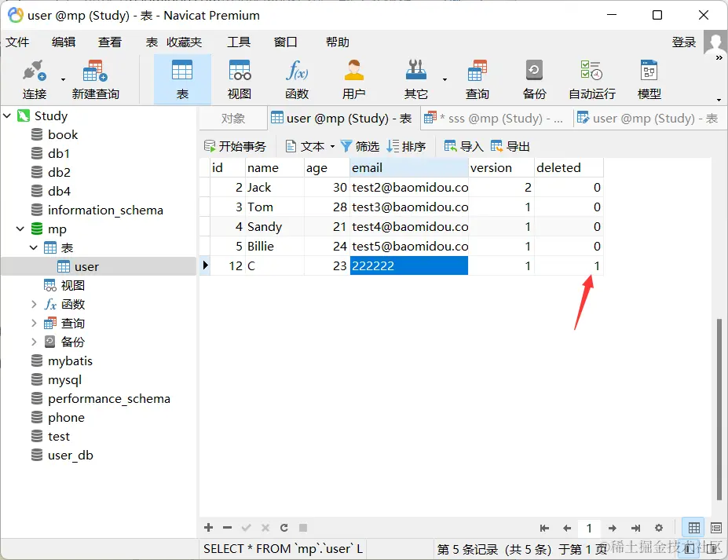The height and width of the screenshot is (560, 728).
Task: Go to the first page
Action: (544, 528)
